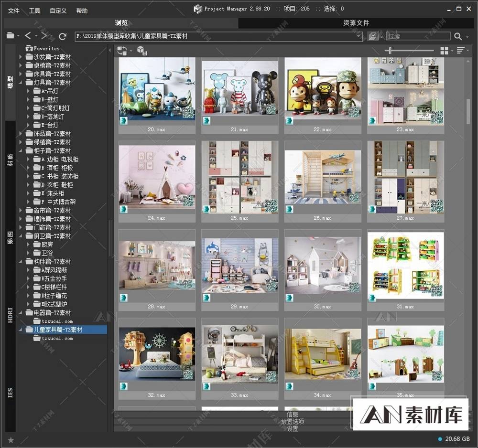This screenshot has height=448, width=478.
Task: Expand the 信息 panel
Action: point(292,414)
